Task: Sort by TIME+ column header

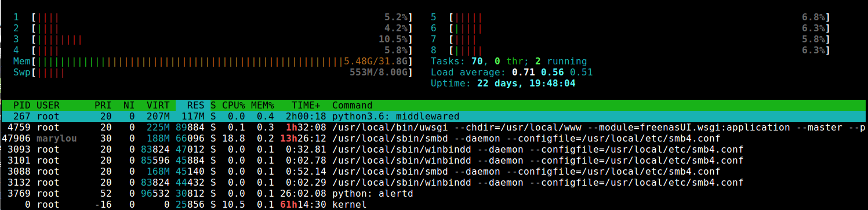Action: (x=306, y=106)
